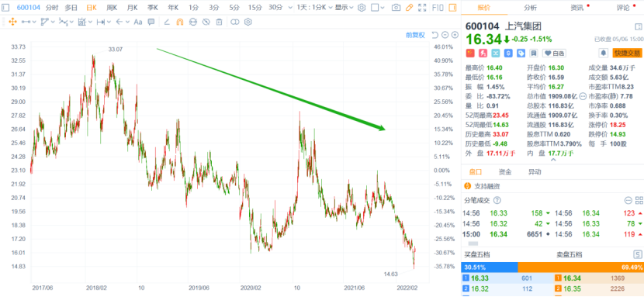Open the 评论 comments tab
This screenshot has height=297, width=644.
622,8
